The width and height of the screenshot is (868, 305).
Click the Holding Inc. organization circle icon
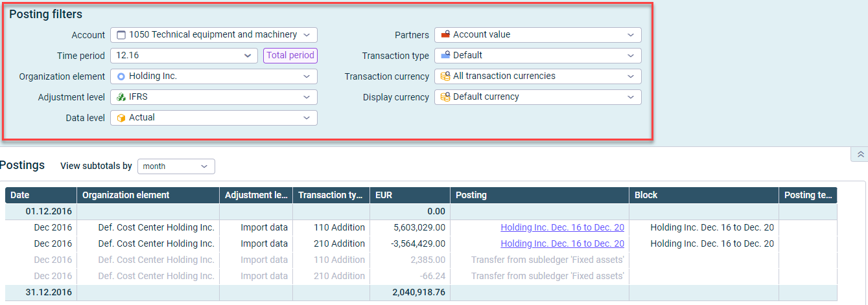(x=121, y=76)
